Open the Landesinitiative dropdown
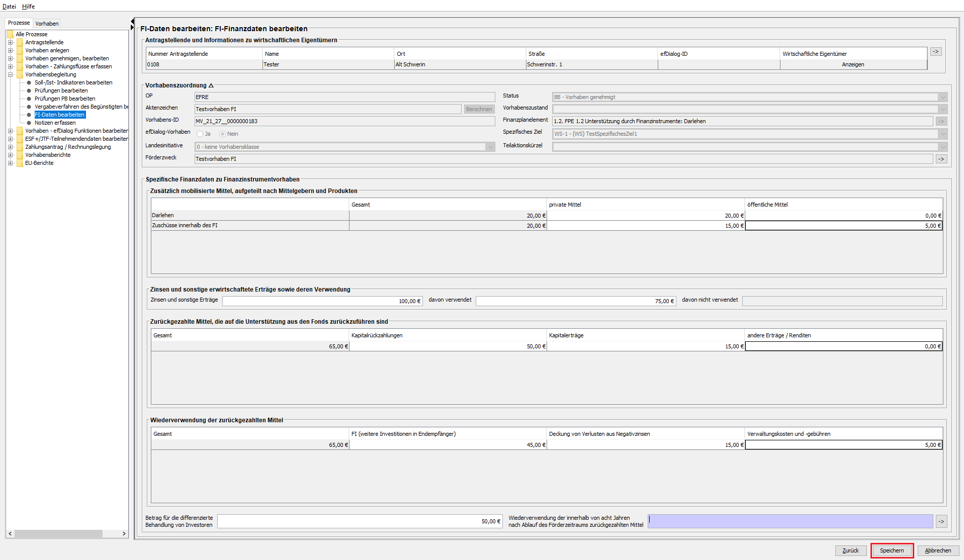Screen dimensions: 964x560 point(490,147)
